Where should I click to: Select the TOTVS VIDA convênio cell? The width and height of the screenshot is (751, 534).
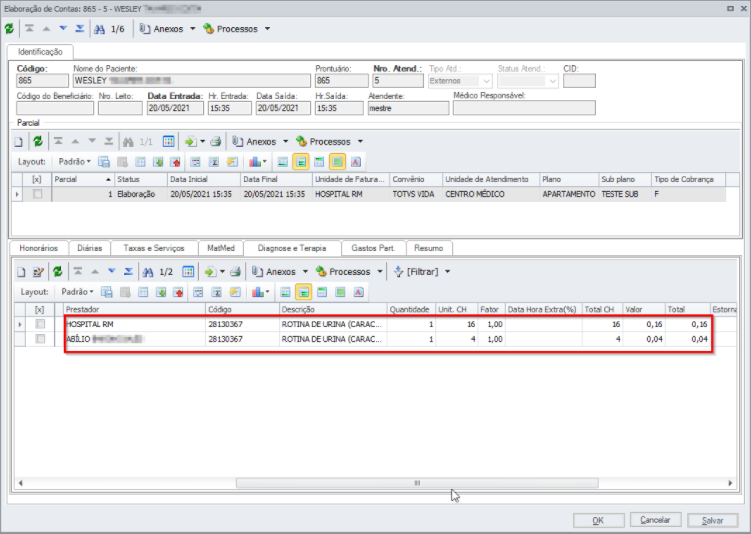(x=416, y=194)
